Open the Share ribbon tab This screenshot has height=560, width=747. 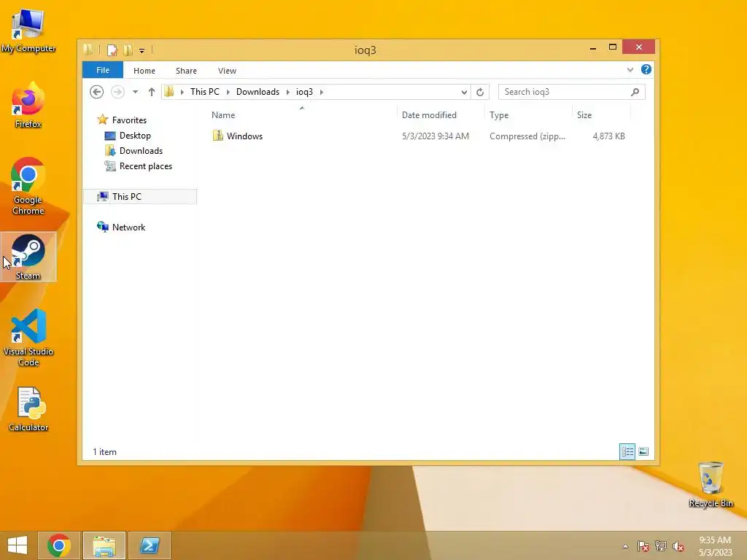coord(186,71)
